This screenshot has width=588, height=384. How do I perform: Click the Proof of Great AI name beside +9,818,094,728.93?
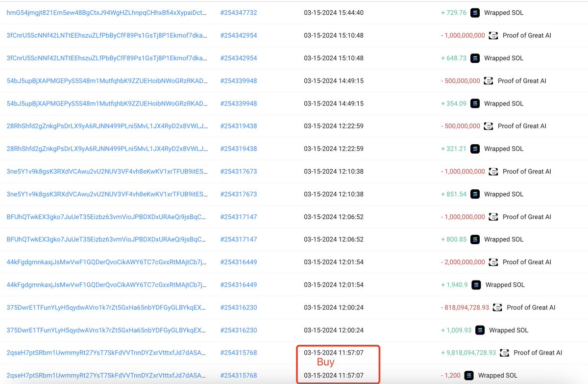pos(538,353)
